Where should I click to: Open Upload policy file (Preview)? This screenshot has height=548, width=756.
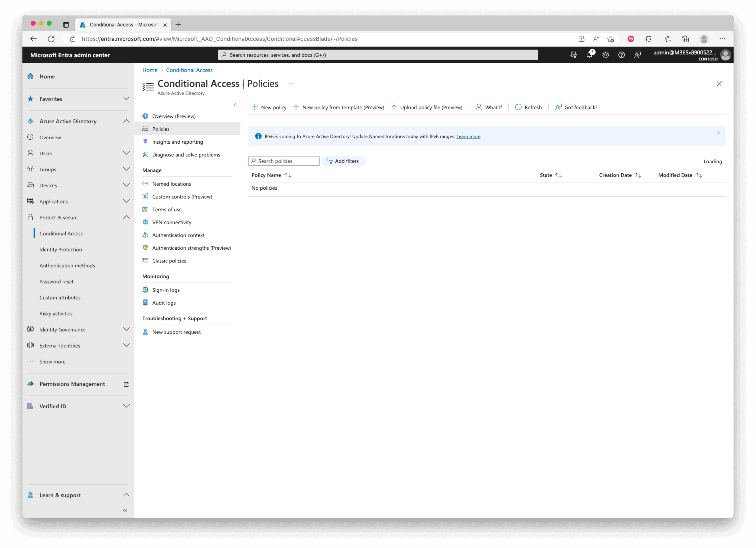pos(427,107)
